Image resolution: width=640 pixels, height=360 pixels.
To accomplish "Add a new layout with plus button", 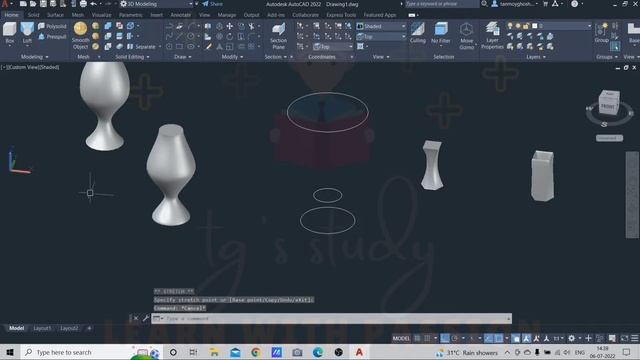I will [x=89, y=328].
